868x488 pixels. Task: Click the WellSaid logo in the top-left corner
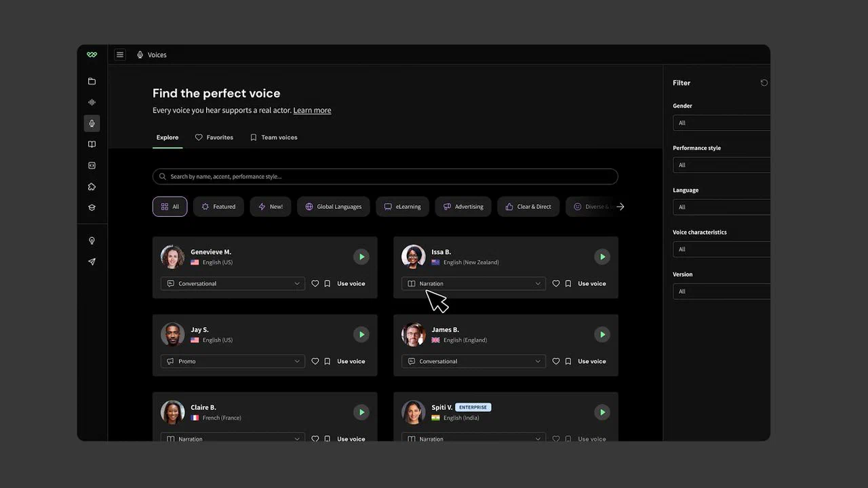(92, 55)
